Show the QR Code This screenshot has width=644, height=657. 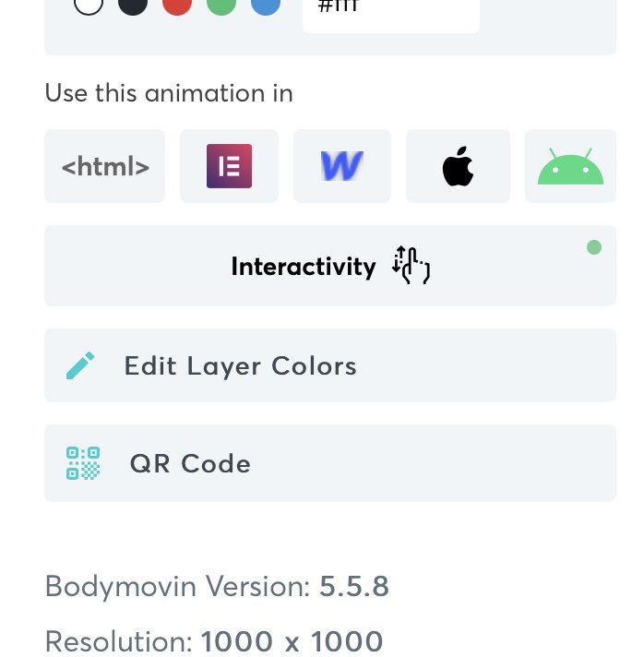pyautogui.click(x=190, y=463)
